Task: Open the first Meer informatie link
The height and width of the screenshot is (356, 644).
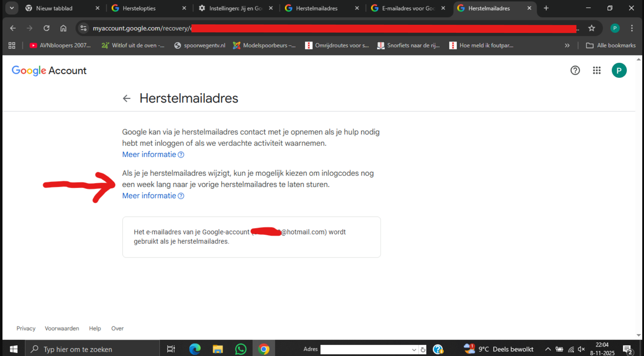Action: (x=153, y=155)
